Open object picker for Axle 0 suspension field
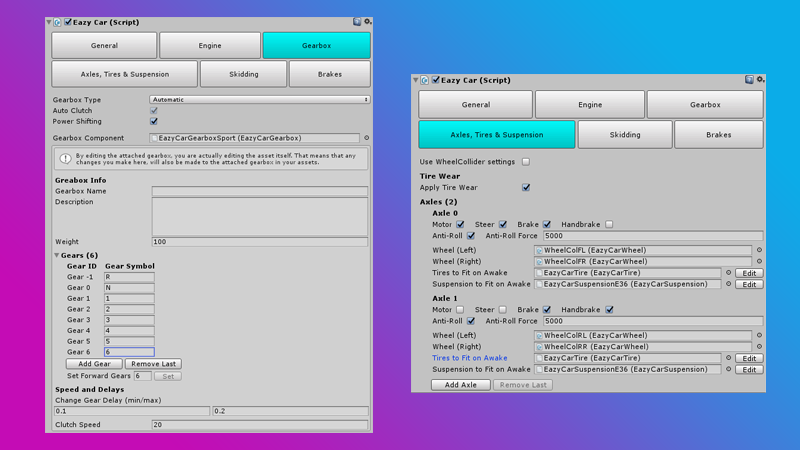The width and height of the screenshot is (800, 450). click(729, 284)
